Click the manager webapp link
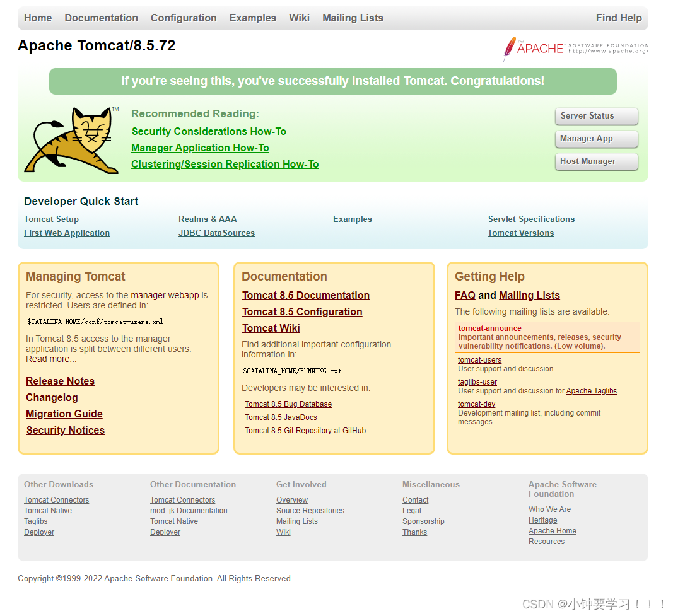Screen dimensions: 673x616 165,295
